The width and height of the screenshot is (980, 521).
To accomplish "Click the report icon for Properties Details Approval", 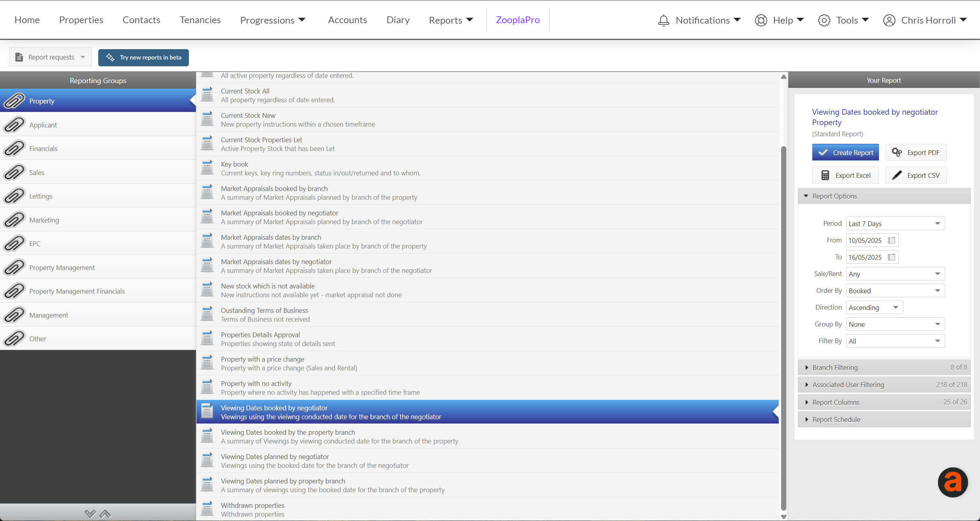I will [207, 338].
